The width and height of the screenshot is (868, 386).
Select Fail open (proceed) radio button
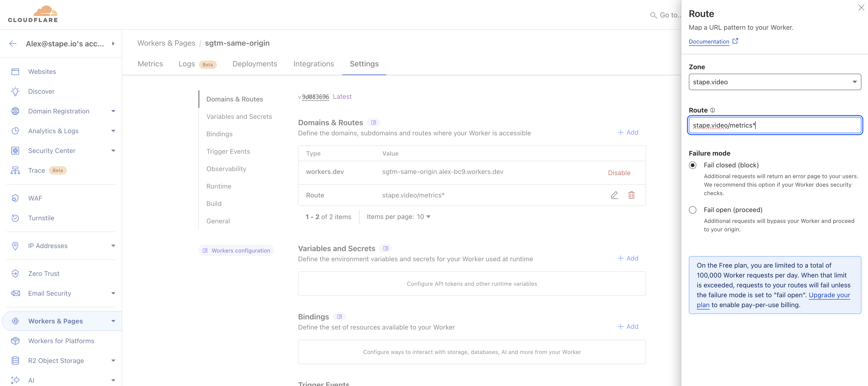[692, 210]
